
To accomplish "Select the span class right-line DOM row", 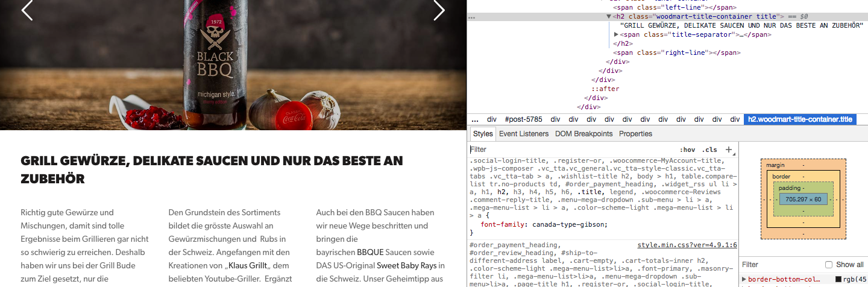I will click(x=677, y=52).
